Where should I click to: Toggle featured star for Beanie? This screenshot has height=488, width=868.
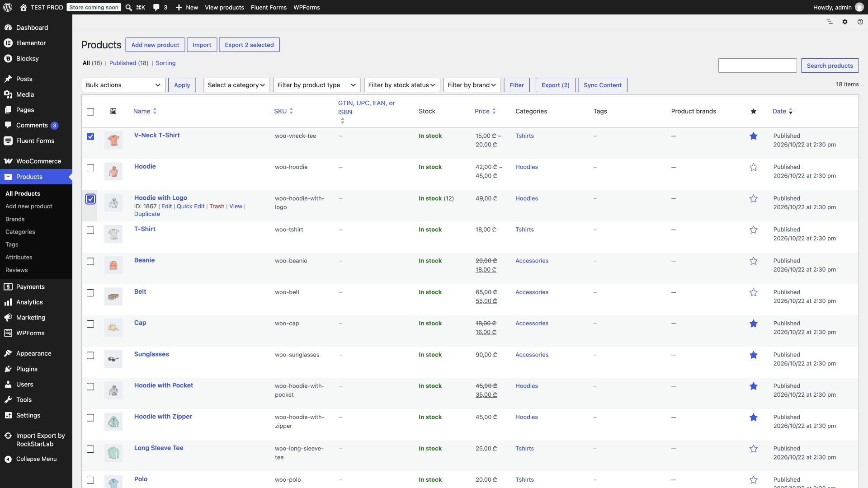pos(753,261)
